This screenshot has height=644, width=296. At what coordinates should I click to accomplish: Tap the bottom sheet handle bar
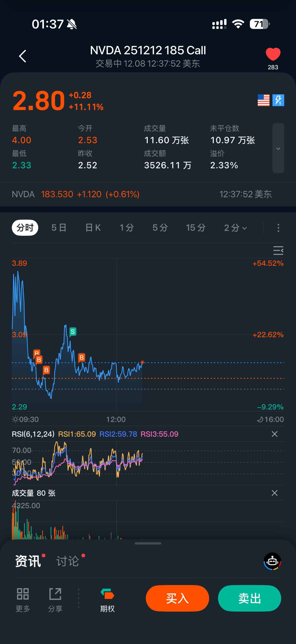(x=148, y=543)
